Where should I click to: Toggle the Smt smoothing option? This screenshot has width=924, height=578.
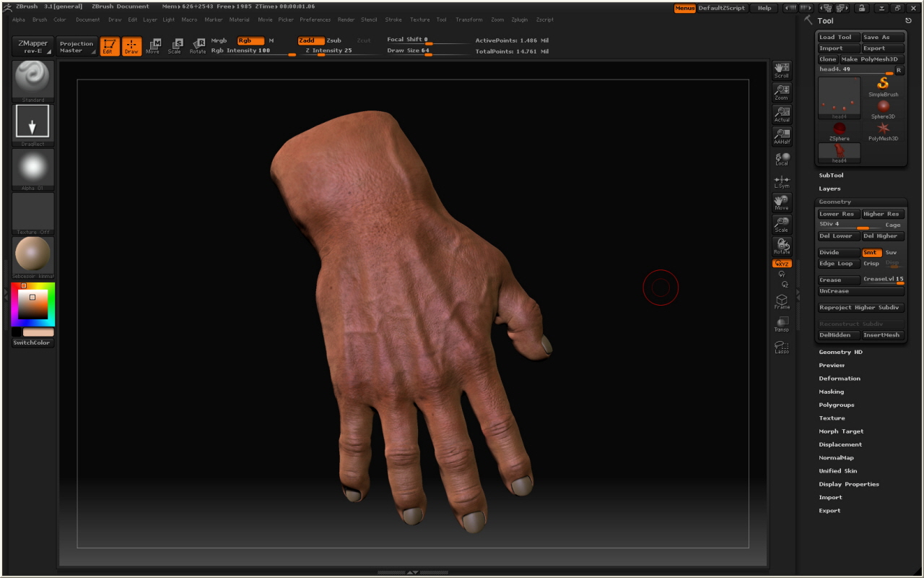tap(871, 252)
